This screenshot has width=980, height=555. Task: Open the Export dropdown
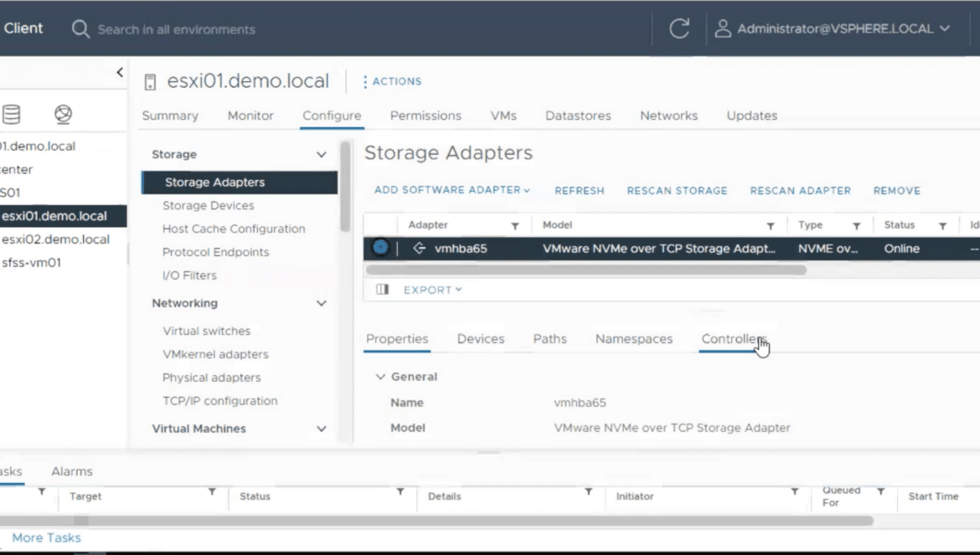point(432,290)
